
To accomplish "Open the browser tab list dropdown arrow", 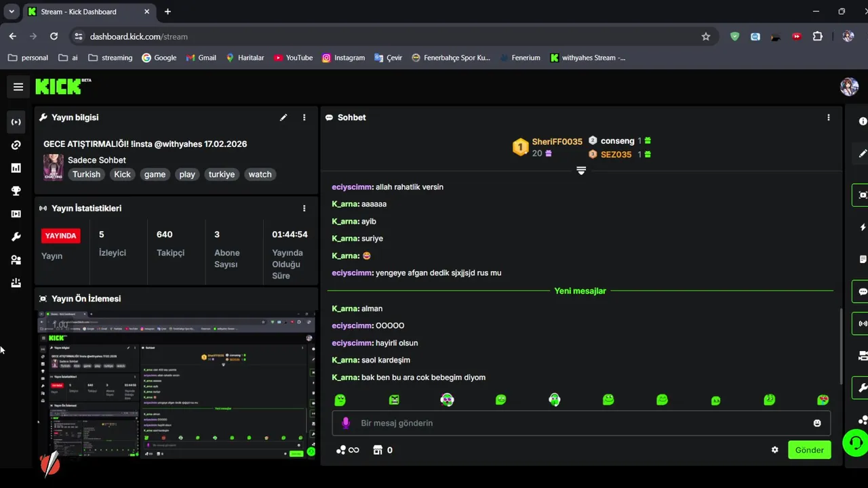I will 12,12.
